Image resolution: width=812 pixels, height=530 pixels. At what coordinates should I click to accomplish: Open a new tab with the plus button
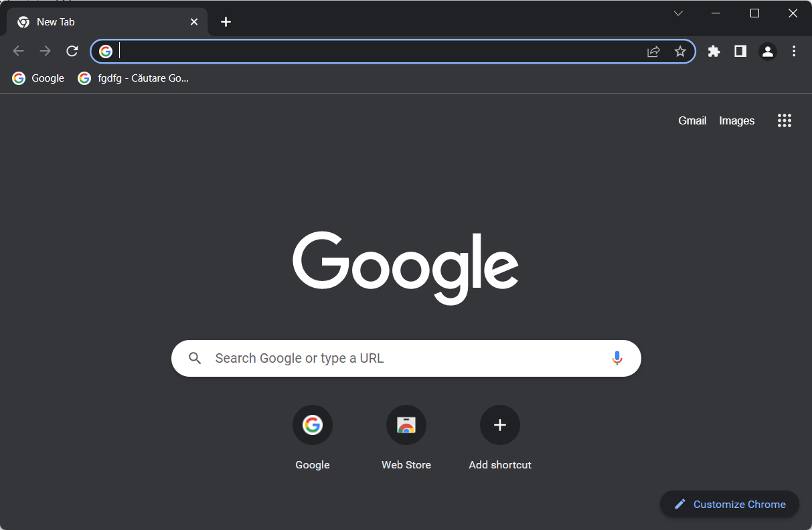point(226,22)
